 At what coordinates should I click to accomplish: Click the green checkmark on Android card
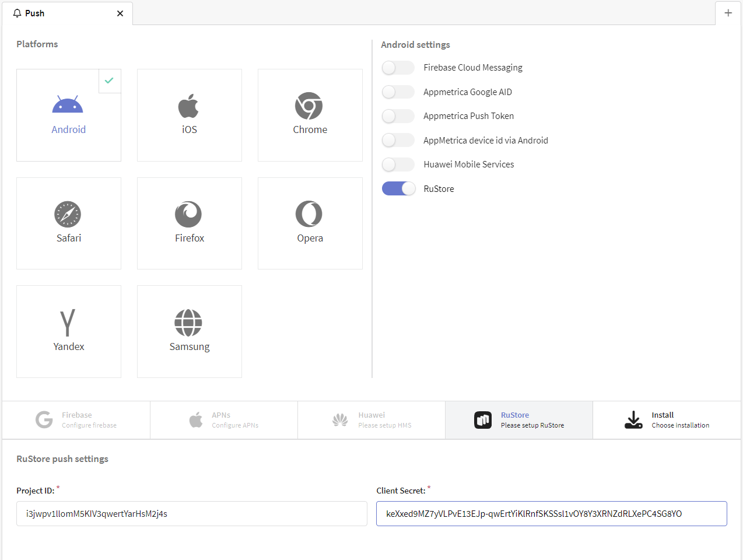coord(109,80)
